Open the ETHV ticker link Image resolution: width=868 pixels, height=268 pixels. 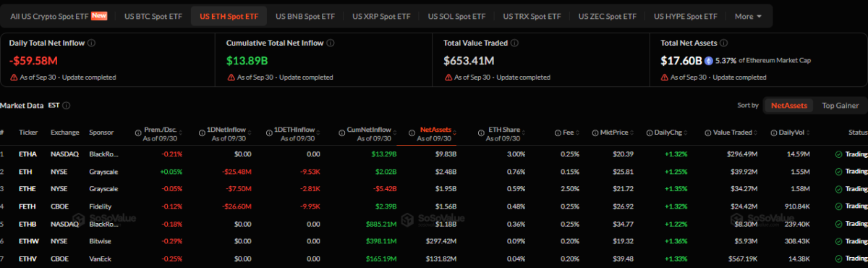[28, 259]
